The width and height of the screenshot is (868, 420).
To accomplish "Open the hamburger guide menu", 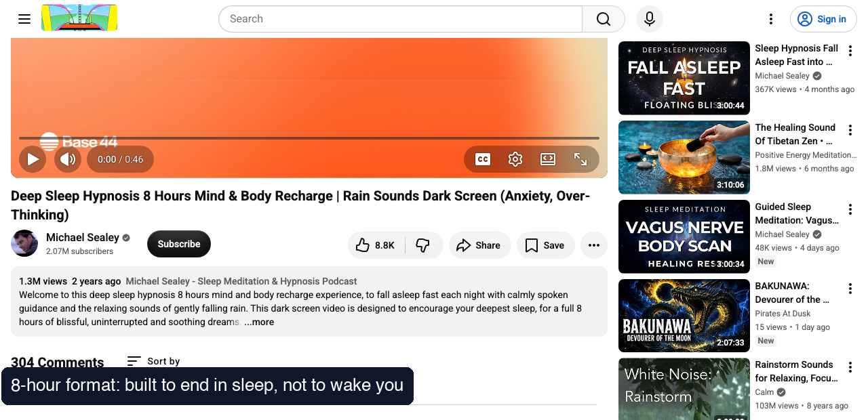I will point(24,19).
